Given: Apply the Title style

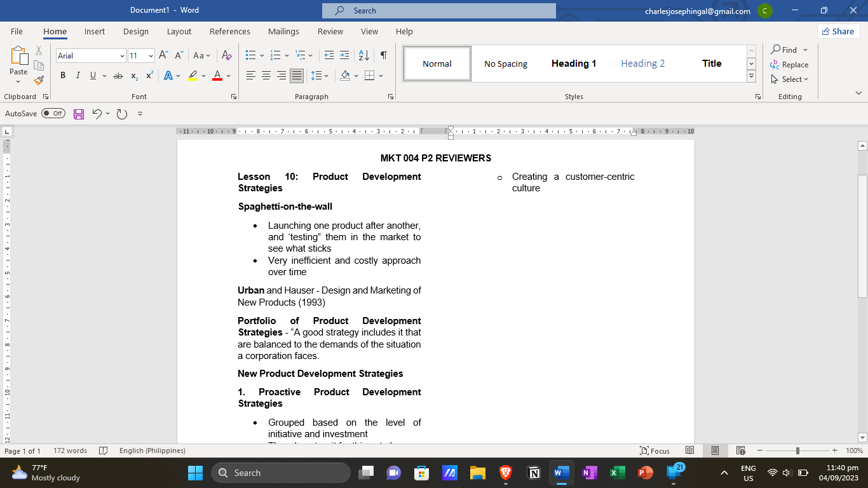Looking at the screenshot, I should pyautogui.click(x=712, y=64).
